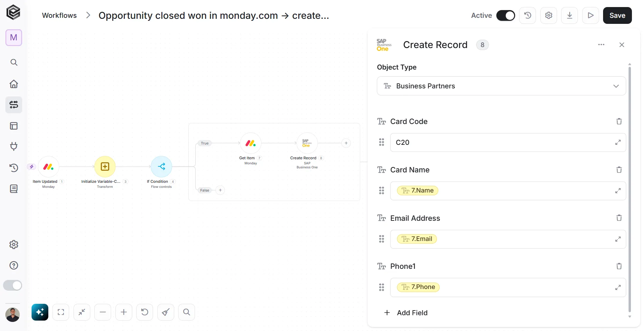Open workflow settings gear in top bar
Viewport: 644px width, 331px height.
(x=549, y=15)
